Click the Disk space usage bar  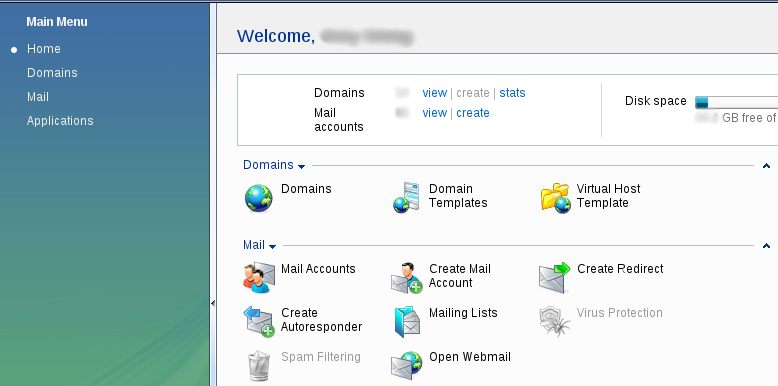coord(736,103)
